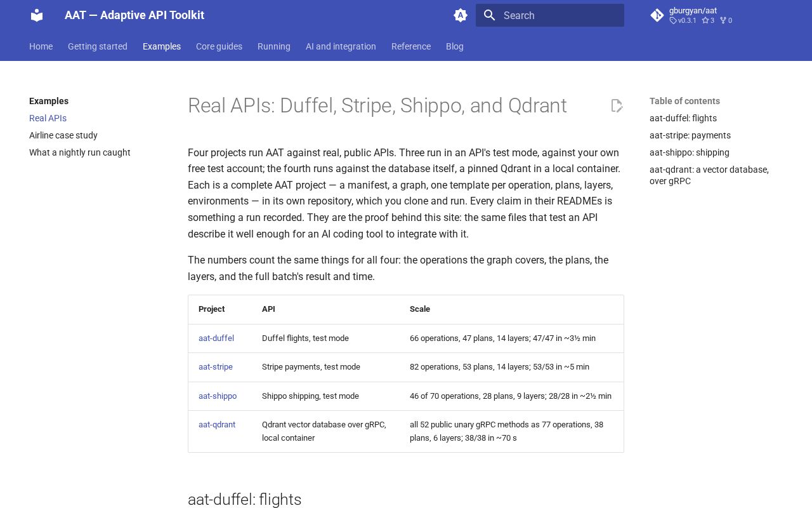Switch to the Running tab
The height and width of the screenshot is (508, 812).
click(x=274, y=46)
